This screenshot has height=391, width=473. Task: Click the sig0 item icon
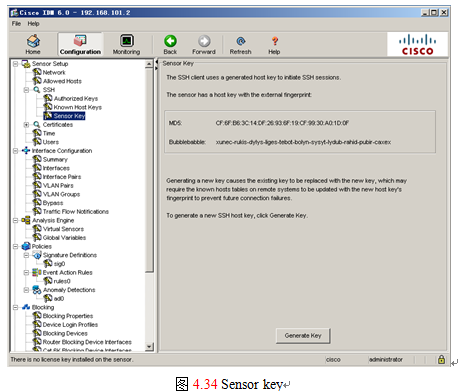point(48,264)
